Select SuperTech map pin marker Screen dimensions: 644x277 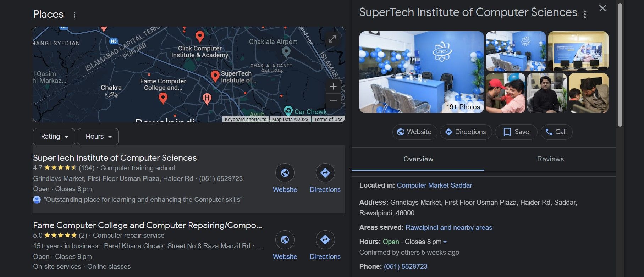tap(215, 76)
